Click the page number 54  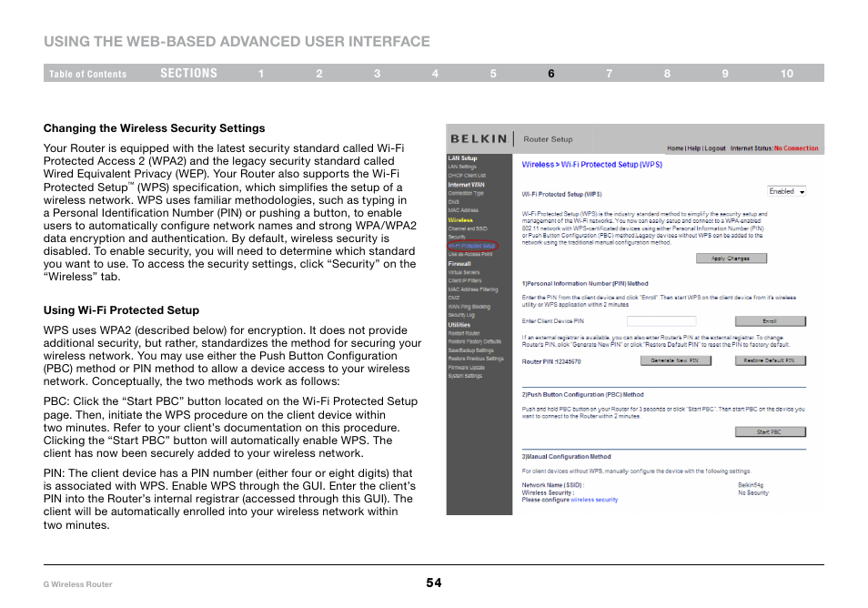tap(434, 583)
